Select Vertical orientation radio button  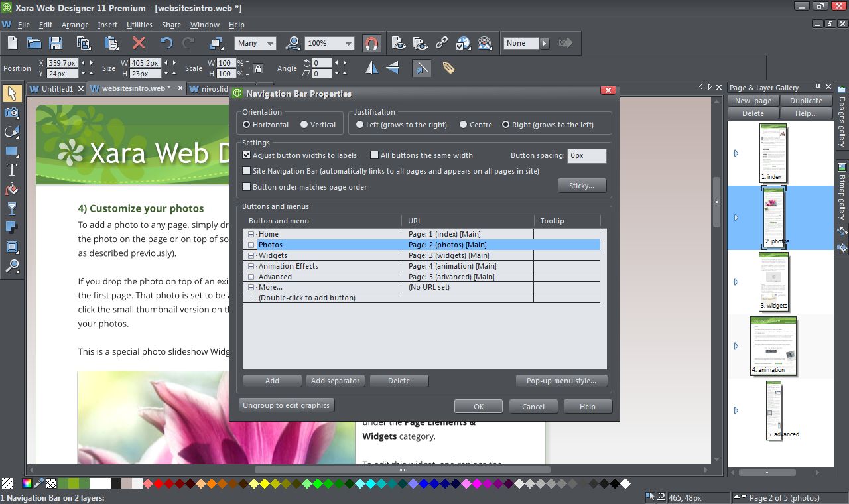click(x=304, y=125)
